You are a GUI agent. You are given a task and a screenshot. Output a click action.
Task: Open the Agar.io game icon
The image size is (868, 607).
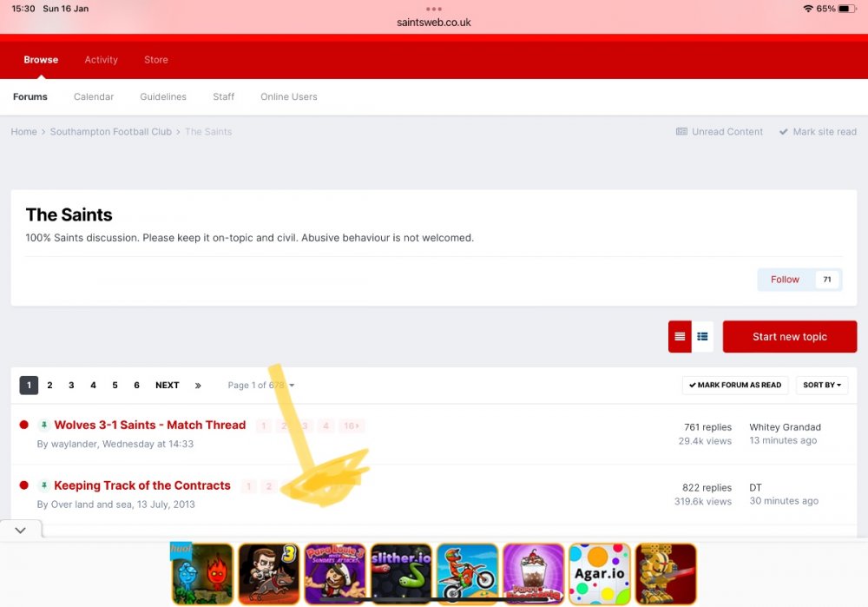point(599,573)
